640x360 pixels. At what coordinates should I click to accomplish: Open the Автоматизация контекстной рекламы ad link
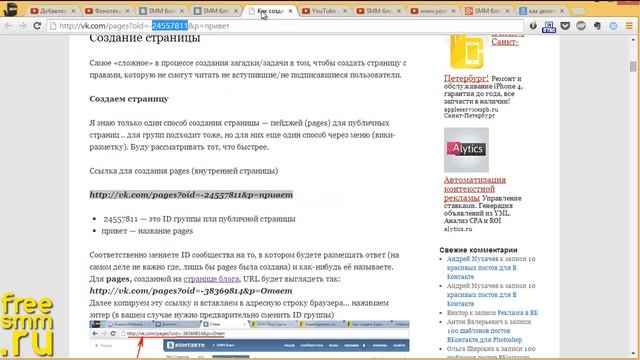coord(475,189)
